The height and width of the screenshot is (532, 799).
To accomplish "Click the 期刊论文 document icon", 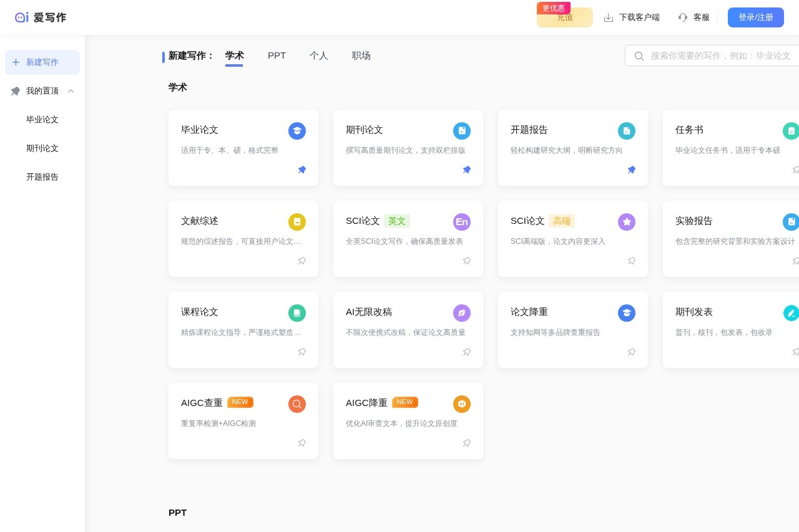I will [x=462, y=131].
